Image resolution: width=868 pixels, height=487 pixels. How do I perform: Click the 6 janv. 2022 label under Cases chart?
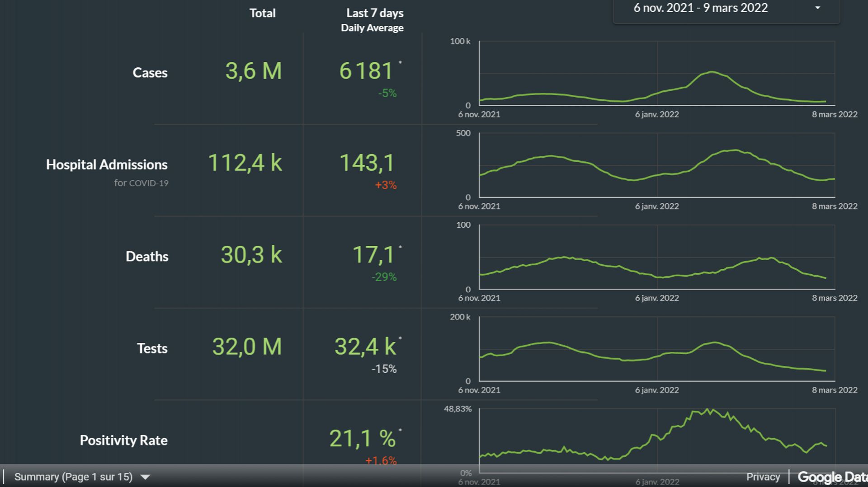pyautogui.click(x=657, y=114)
